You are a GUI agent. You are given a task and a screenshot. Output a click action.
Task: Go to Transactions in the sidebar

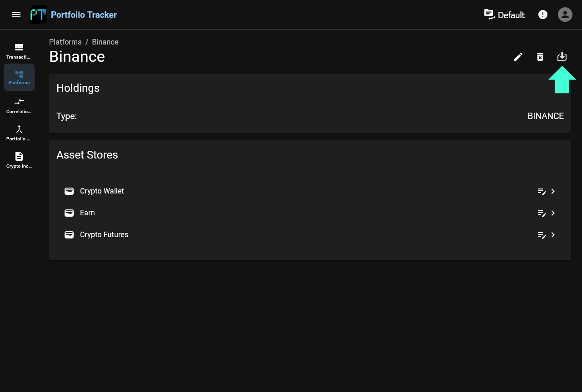19,51
